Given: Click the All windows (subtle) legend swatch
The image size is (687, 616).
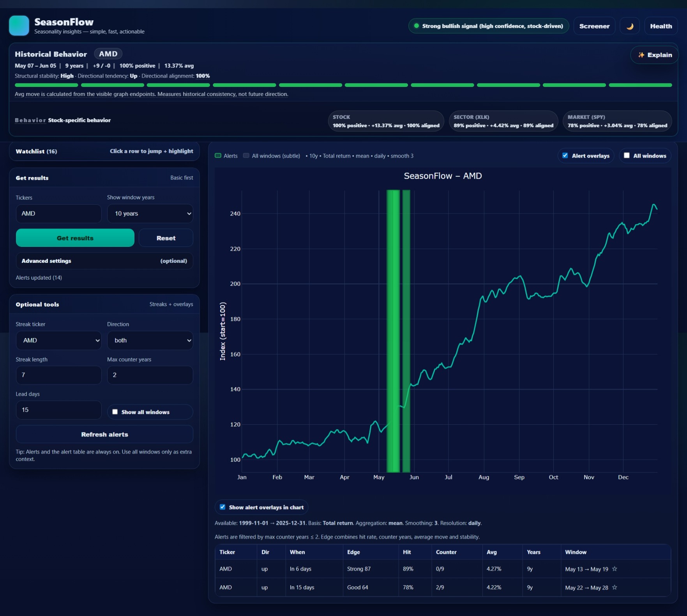Looking at the screenshot, I should pyautogui.click(x=246, y=156).
